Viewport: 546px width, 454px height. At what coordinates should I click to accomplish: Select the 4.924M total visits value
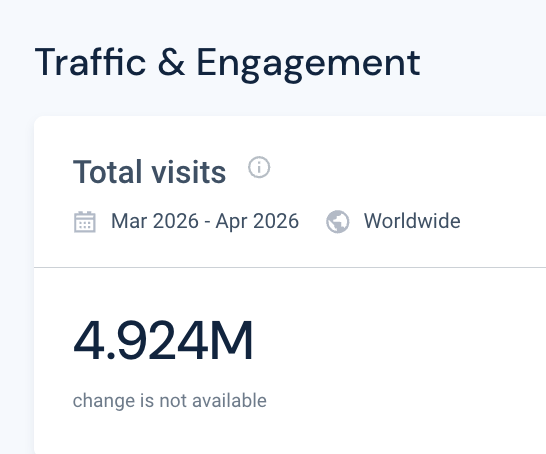coord(163,340)
